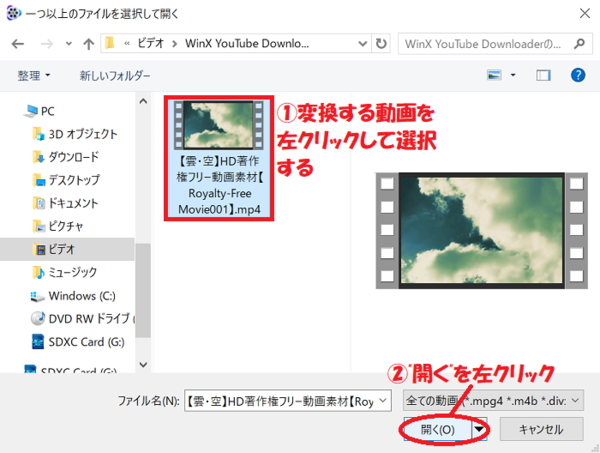
Task: Click the address bar folder icon
Action: click(x=110, y=43)
